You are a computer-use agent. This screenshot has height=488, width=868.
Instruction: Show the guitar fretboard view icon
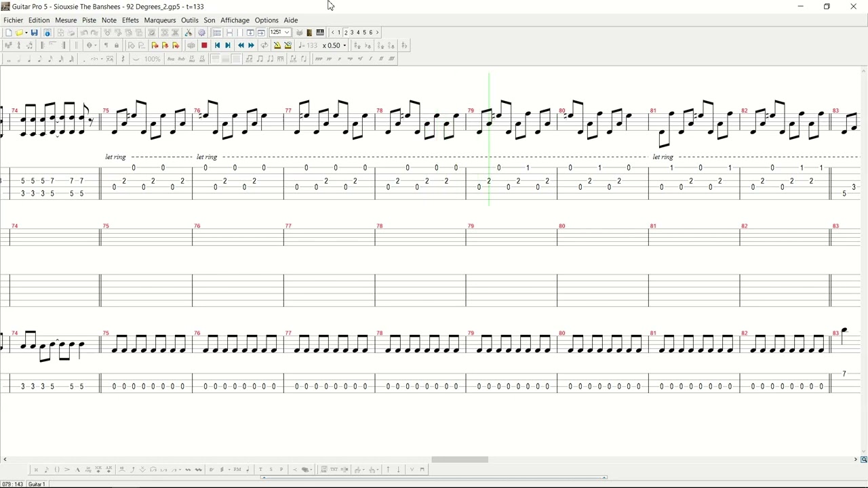[x=309, y=33]
